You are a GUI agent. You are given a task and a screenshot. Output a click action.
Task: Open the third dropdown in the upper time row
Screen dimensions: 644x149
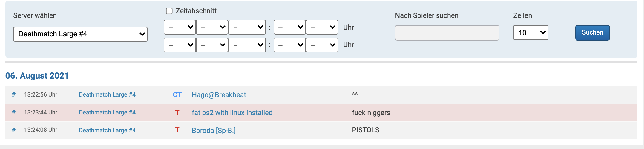tap(247, 27)
